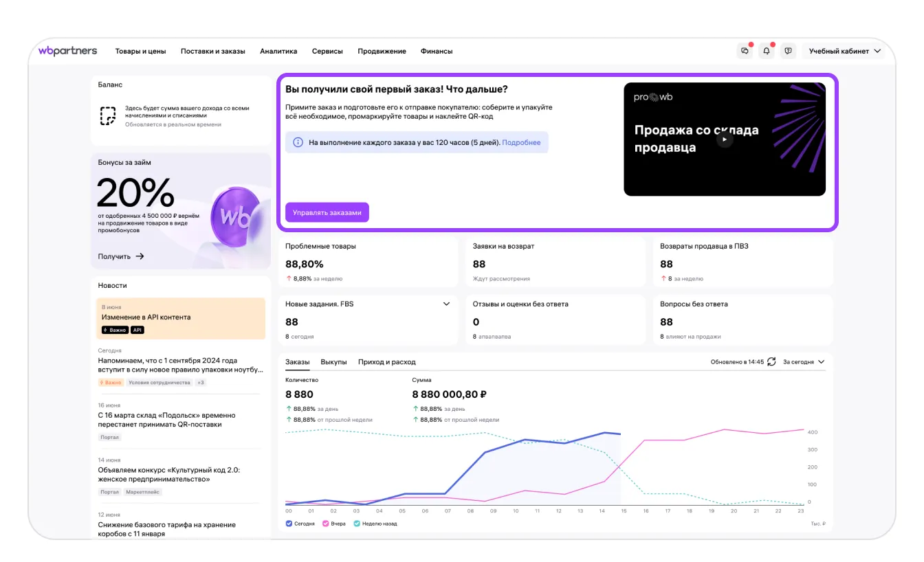Image resolution: width=924 pixels, height=562 pixels.
Task: Click the wbpartners logo
Action: pos(67,51)
